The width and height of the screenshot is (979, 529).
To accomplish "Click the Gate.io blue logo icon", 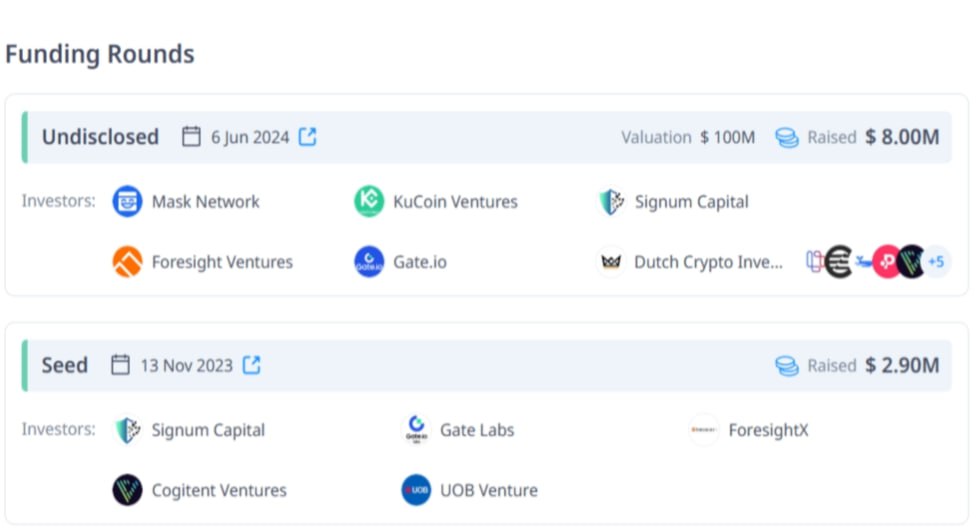I will [x=369, y=262].
